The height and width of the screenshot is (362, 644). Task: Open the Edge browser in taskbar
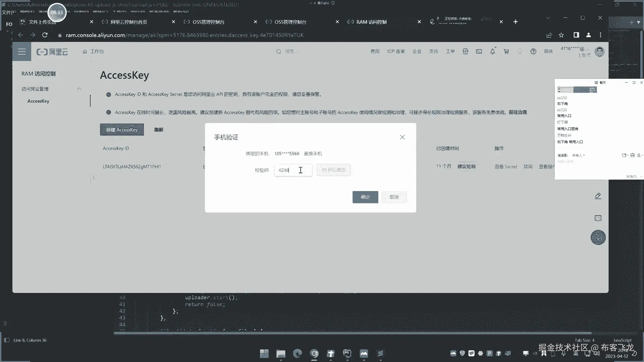pyautogui.click(x=297, y=353)
